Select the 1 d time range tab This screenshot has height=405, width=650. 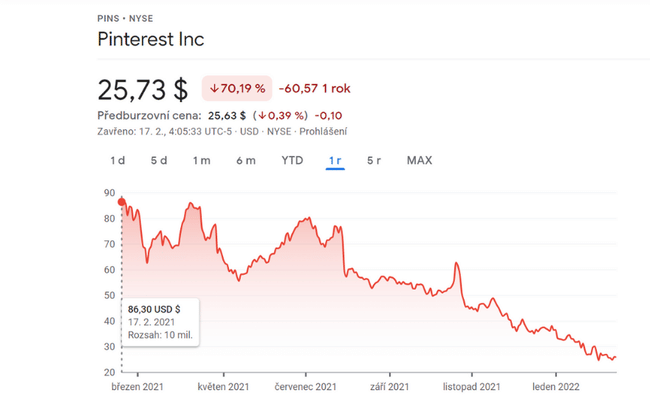coord(117,160)
